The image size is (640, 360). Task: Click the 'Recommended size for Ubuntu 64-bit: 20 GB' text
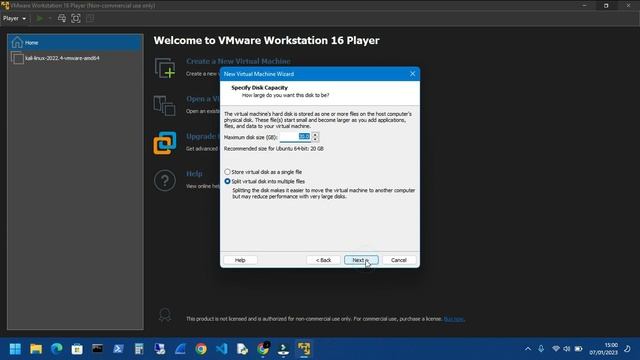[x=273, y=149]
